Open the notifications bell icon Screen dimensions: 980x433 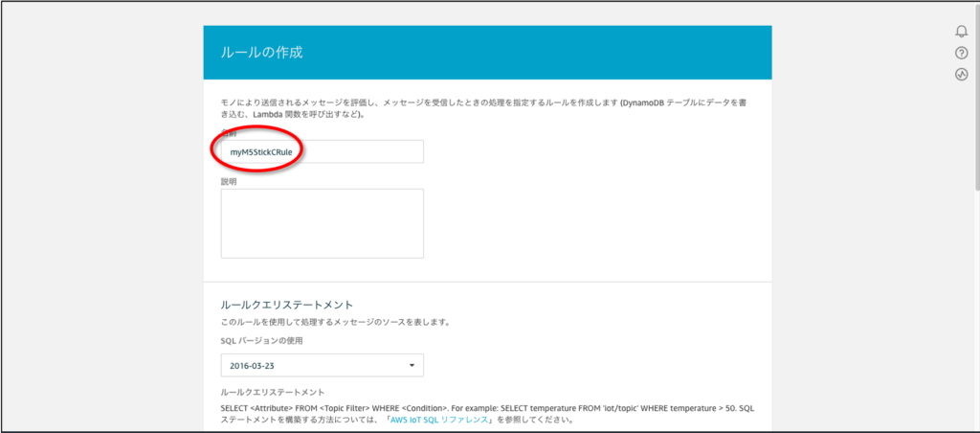pyautogui.click(x=961, y=31)
